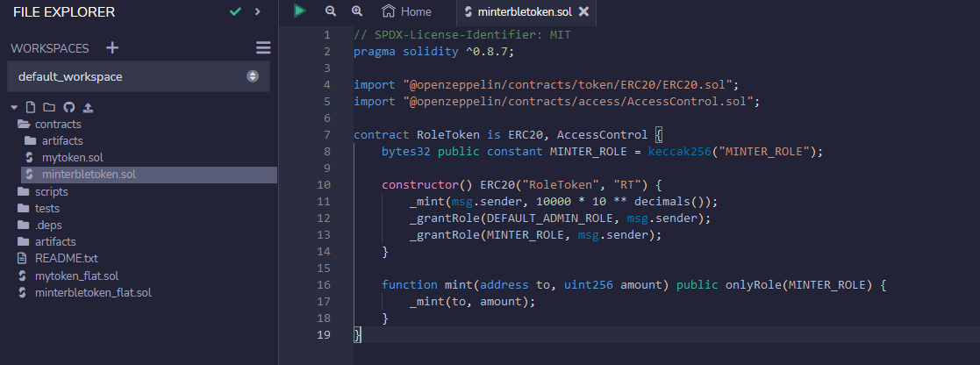The height and width of the screenshot is (365, 980).
Task: Switch to the Home tab
Action: pyautogui.click(x=407, y=11)
